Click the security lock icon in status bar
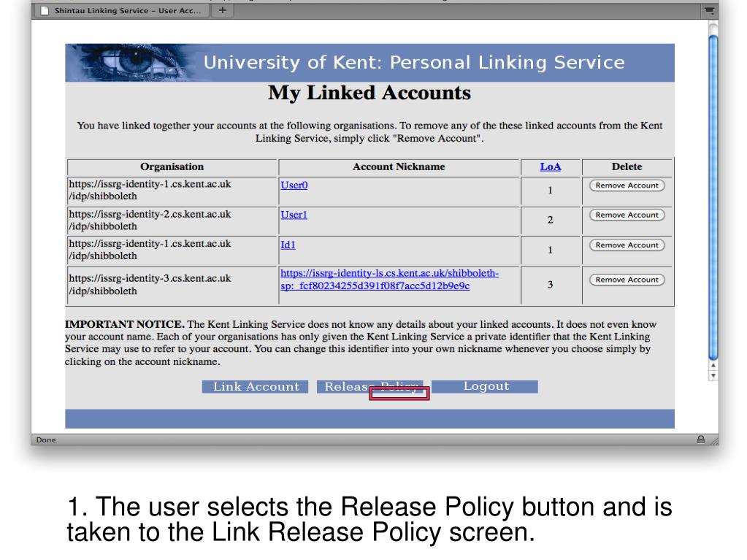 701,440
